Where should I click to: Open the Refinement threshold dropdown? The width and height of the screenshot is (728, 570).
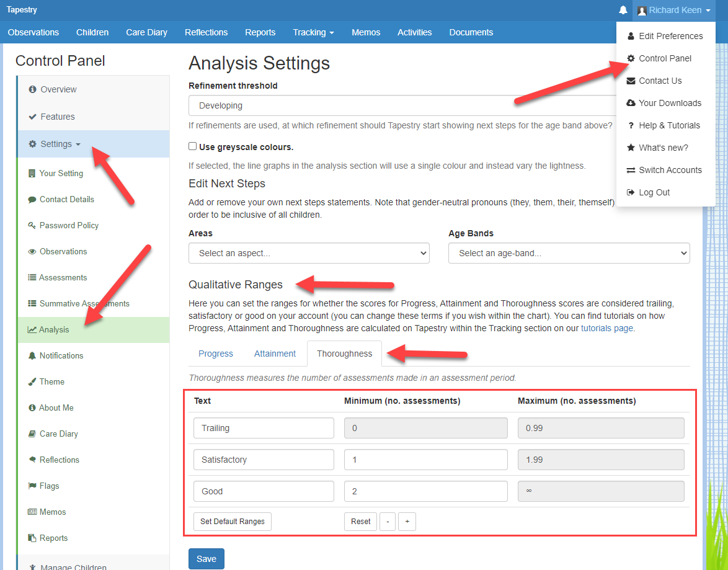point(403,105)
